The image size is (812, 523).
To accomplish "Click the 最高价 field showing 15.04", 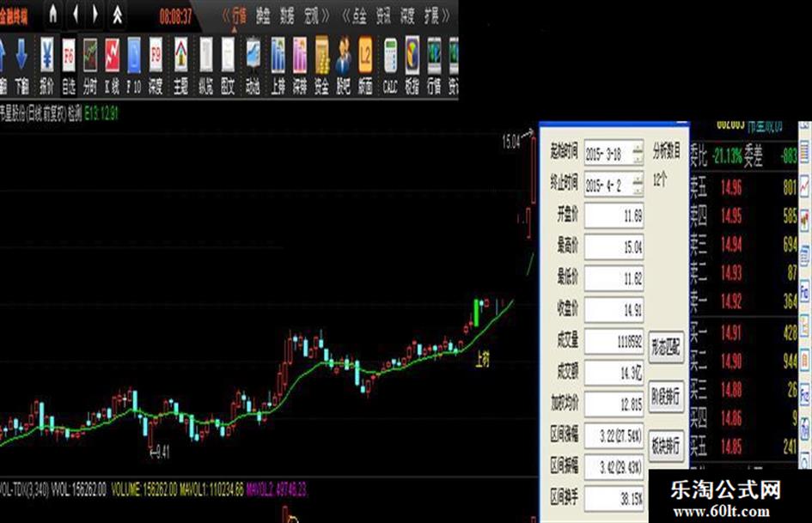I will coord(614,247).
